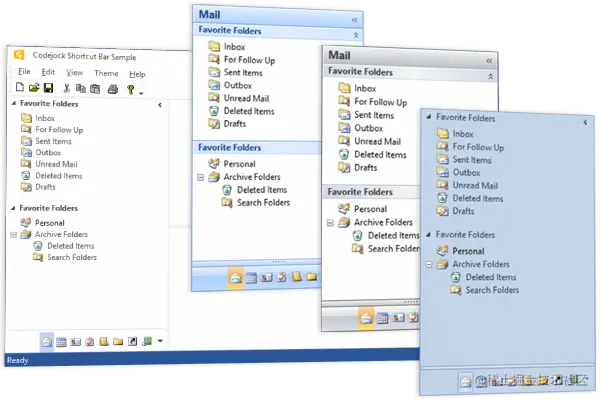Select highlighted Mail icon in blue pane bar
This screenshot has width=600, height=400.
point(236,278)
